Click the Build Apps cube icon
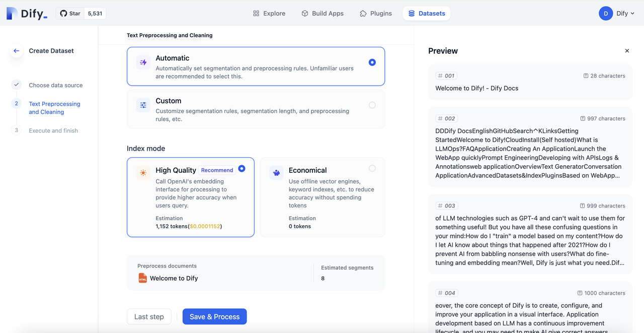This screenshot has width=644, height=333. click(304, 14)
